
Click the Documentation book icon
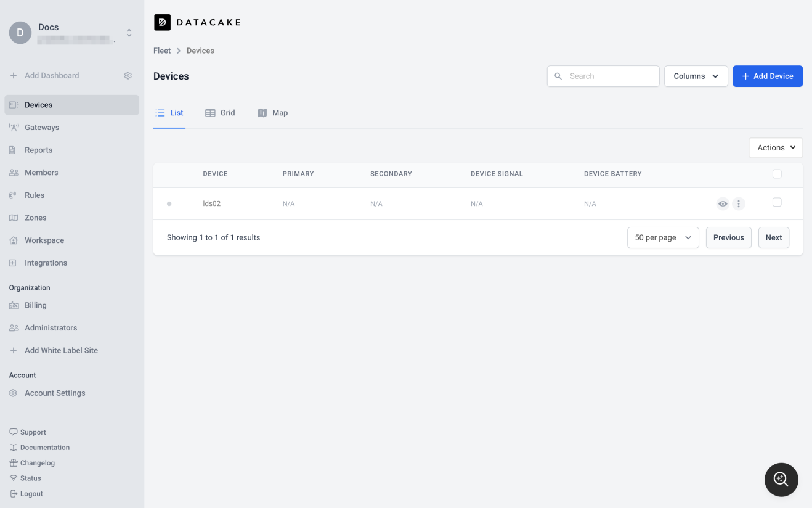point(14,448)
